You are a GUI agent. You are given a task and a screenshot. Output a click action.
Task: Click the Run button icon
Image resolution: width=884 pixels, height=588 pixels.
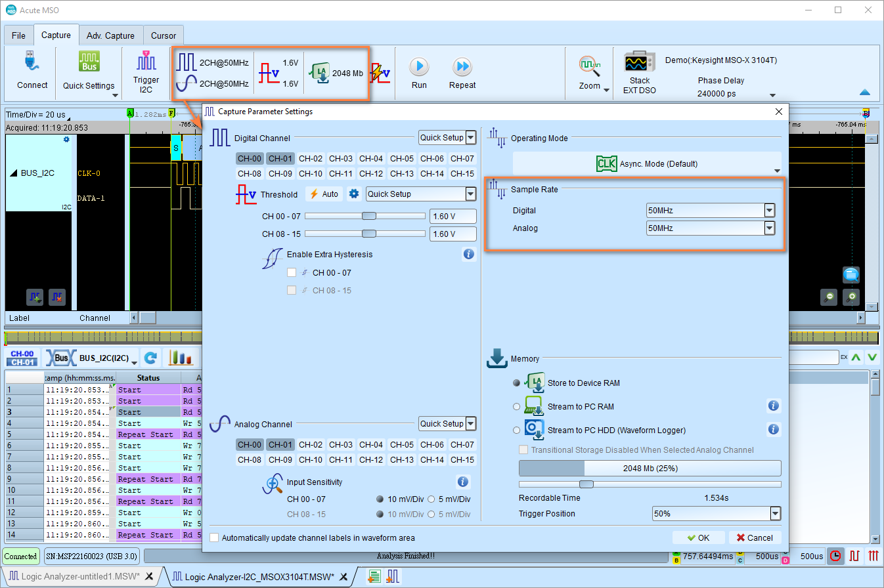(x=419, y=66)
